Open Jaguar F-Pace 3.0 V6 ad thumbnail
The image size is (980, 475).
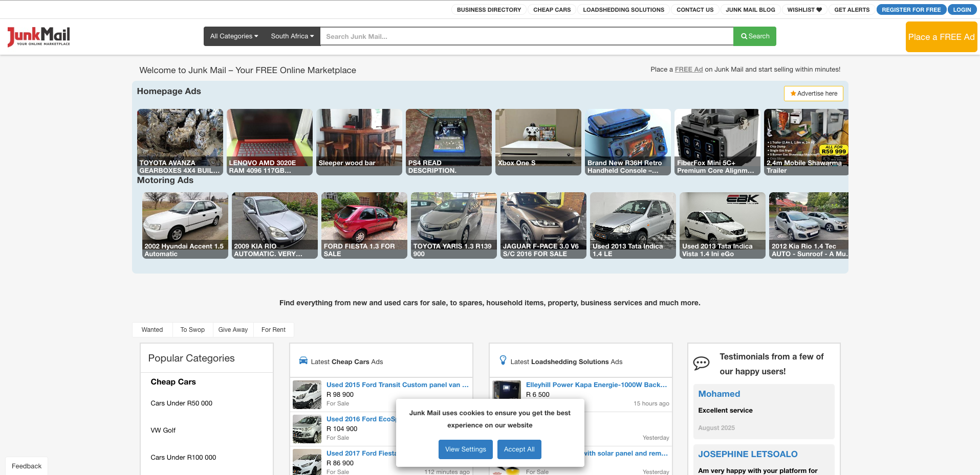click(543, 225)
